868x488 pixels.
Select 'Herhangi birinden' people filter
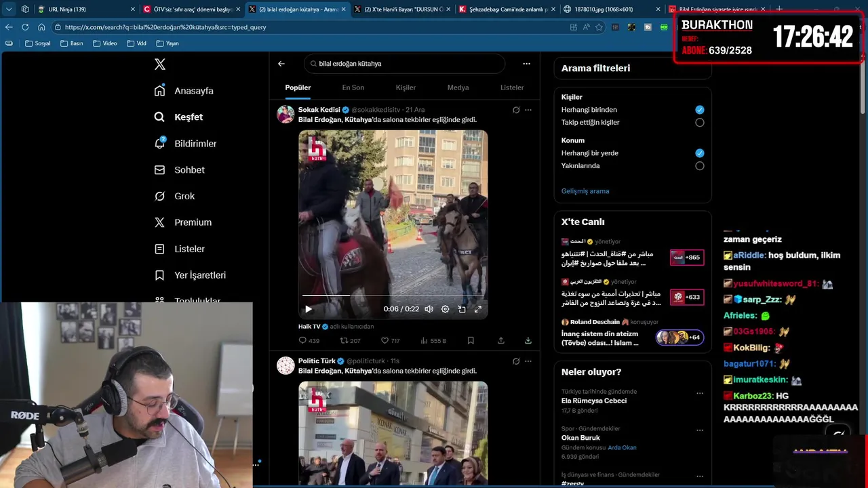(x=700, y=110)
